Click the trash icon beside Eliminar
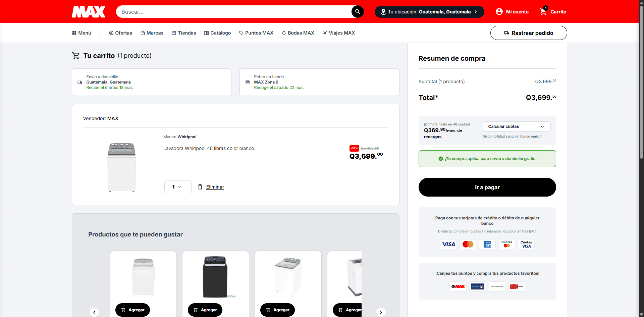This screenshot has height=317, width=644. [x=200, y=187]
